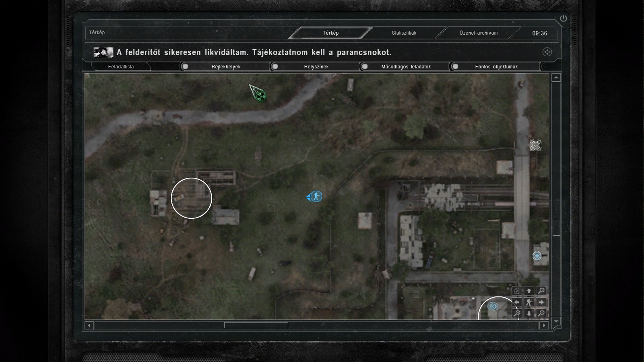
Task: Center map on player with soldier icon
Action: 529,302
